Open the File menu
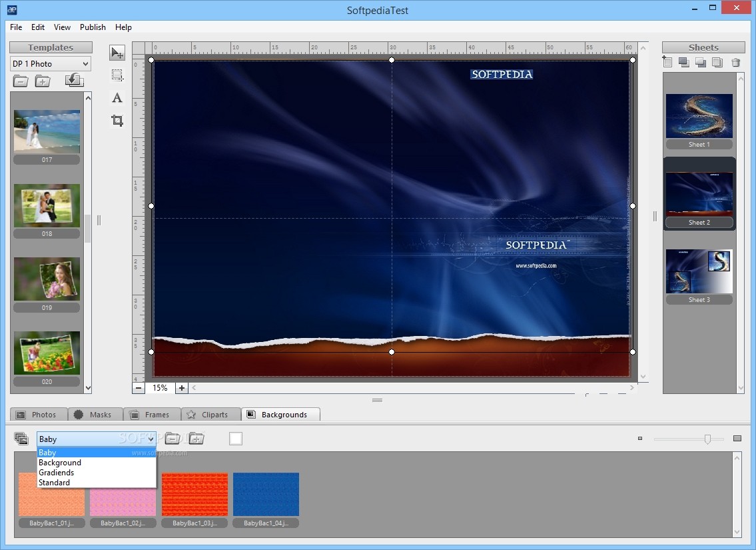Screen dimensions: 756x550 16,27
